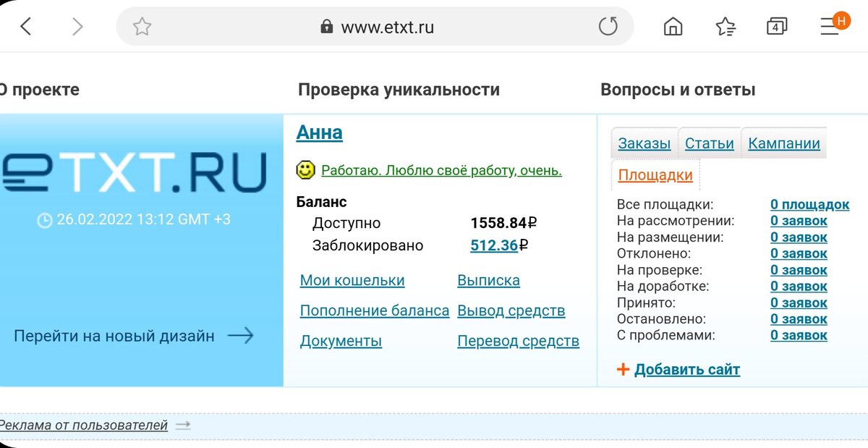Switch to the Заказы tab
This screenshot has height=448, width=868.
[x=644, y=143]
